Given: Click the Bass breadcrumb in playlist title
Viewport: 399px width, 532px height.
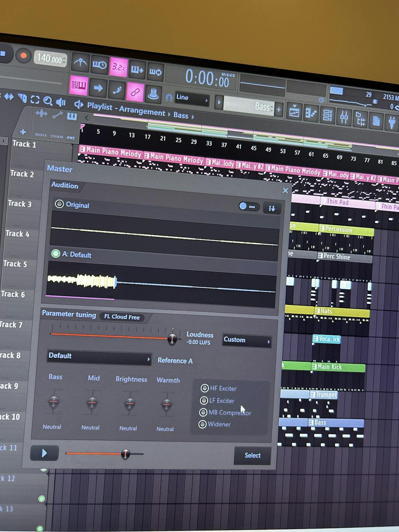Looking at the screenshot, I should (x=181, y=115).
